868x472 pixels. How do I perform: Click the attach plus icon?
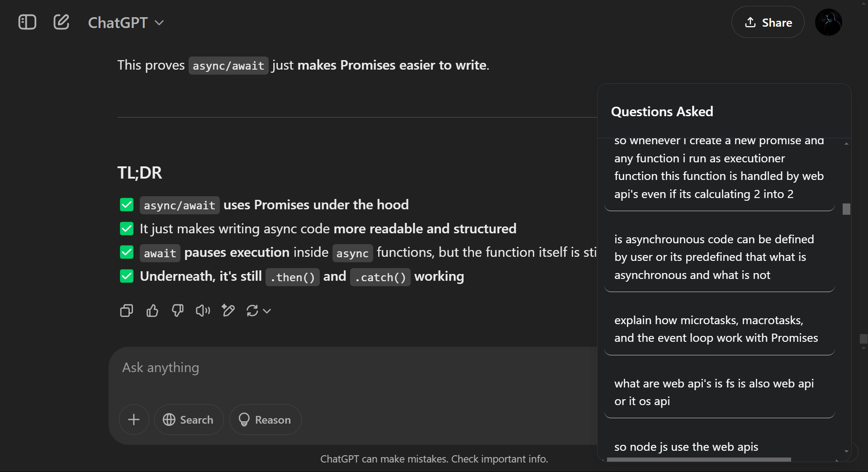(134, 420)
